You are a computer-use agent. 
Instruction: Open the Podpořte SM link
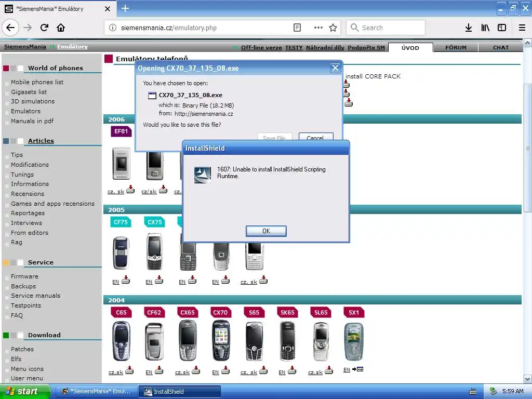(366, 47)
